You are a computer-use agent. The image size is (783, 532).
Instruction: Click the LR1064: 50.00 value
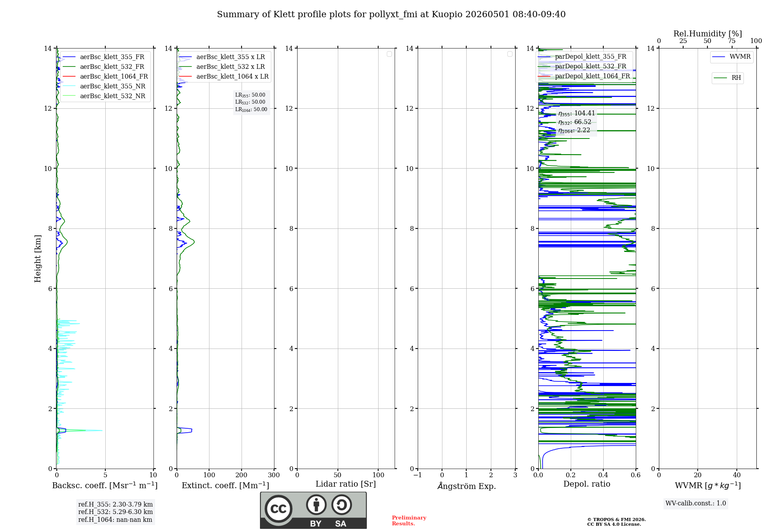coord(251,110)
